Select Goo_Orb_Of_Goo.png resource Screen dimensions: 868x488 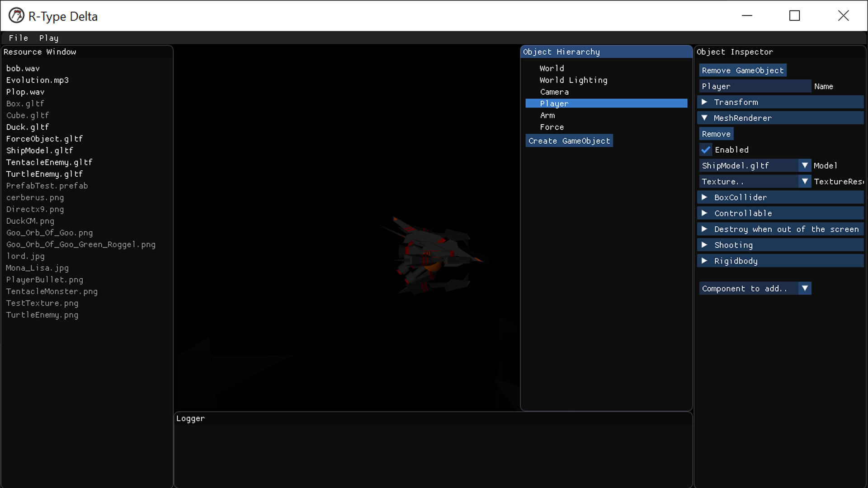point(49,233)
